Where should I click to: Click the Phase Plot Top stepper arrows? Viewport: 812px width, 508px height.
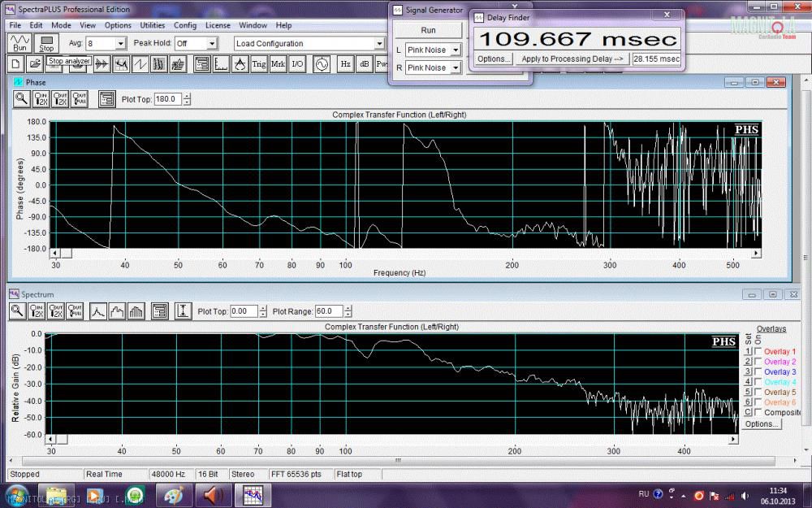click(x=187, y=99)
